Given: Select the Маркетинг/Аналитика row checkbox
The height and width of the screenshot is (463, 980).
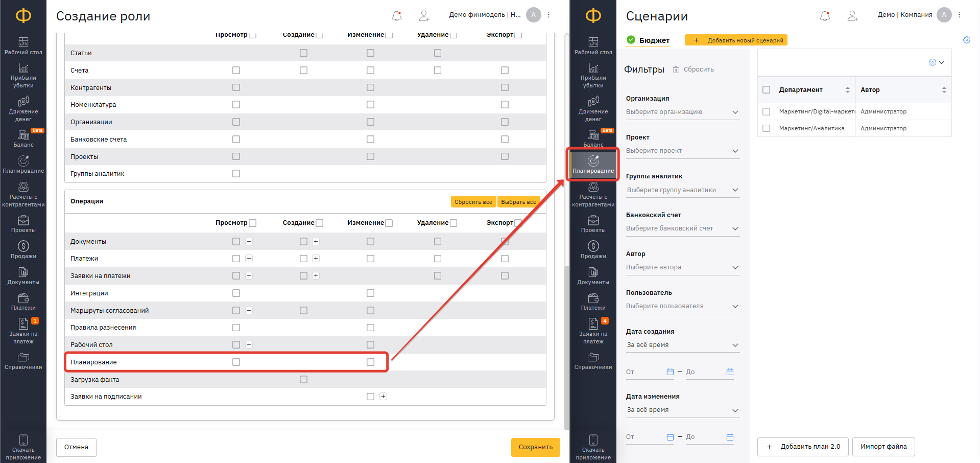Looking at the screenshot, I should tap(766, 128).
